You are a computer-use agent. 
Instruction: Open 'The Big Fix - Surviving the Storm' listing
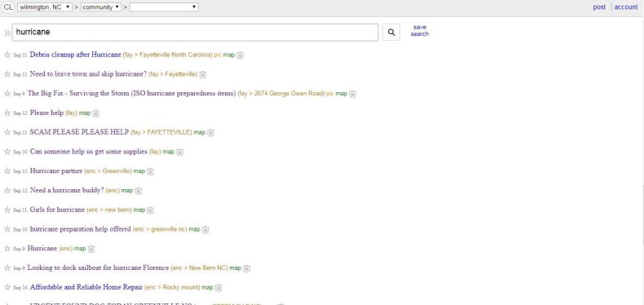[132, 93]
